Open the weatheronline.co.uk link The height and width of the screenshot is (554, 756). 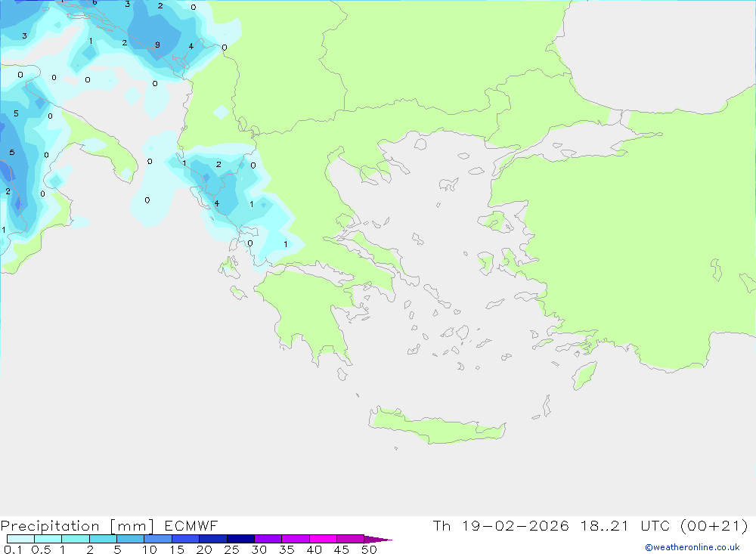(x=692, y=547)
